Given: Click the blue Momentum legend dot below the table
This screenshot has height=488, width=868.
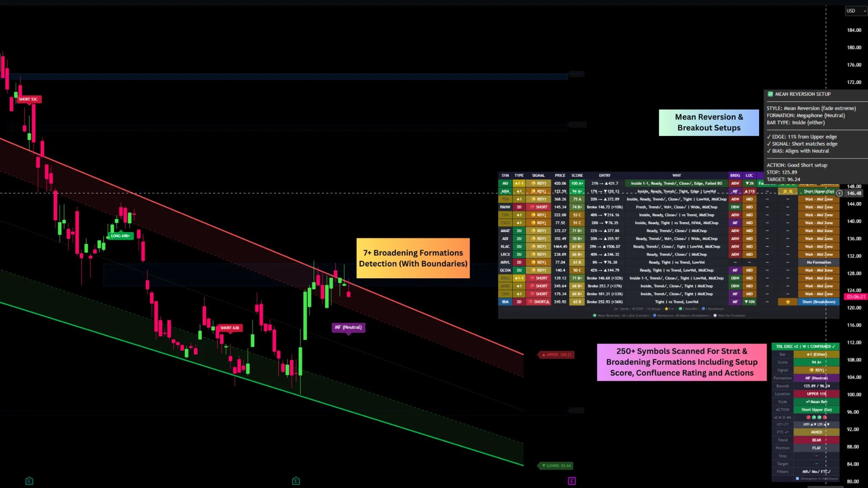Looking at the screenshot, I should click(x=654, y=316).
